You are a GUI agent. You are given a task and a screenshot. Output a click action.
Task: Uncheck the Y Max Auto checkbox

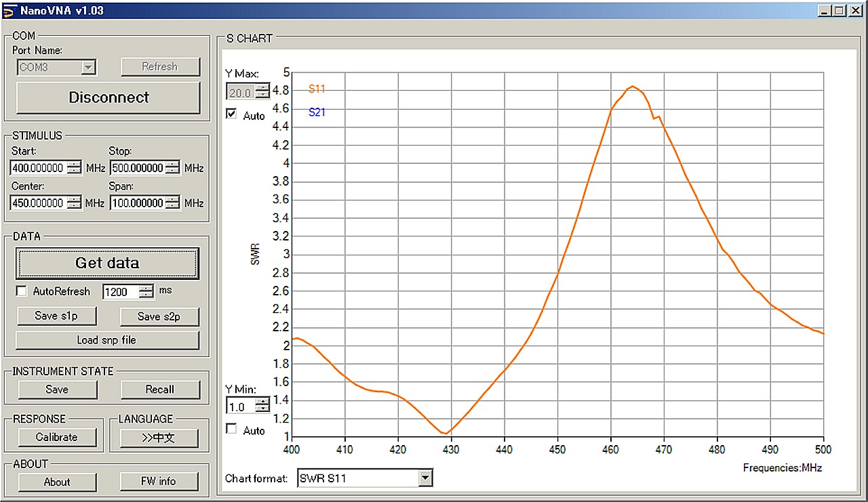[x=231, y=114]
